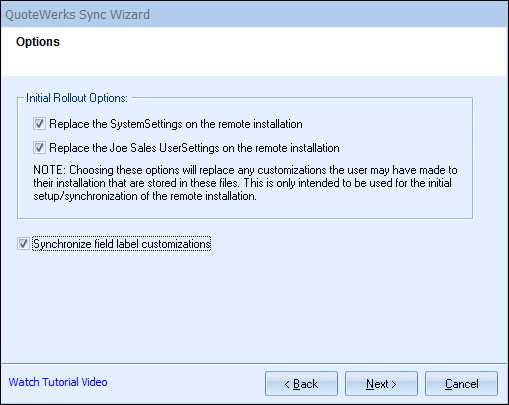Cancel the Sync Wizard
509x405 pixels.
(461, 384)
